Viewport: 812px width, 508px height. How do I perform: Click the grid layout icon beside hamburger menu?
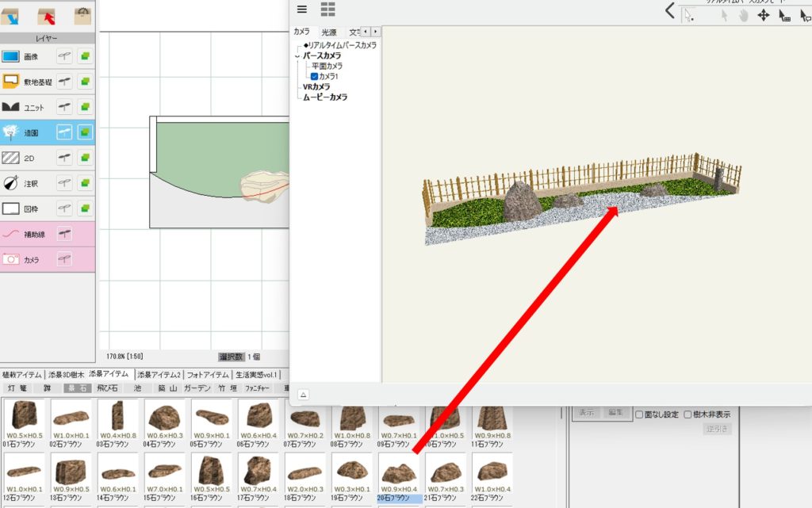pyautogui.click(x=327, y=9)
